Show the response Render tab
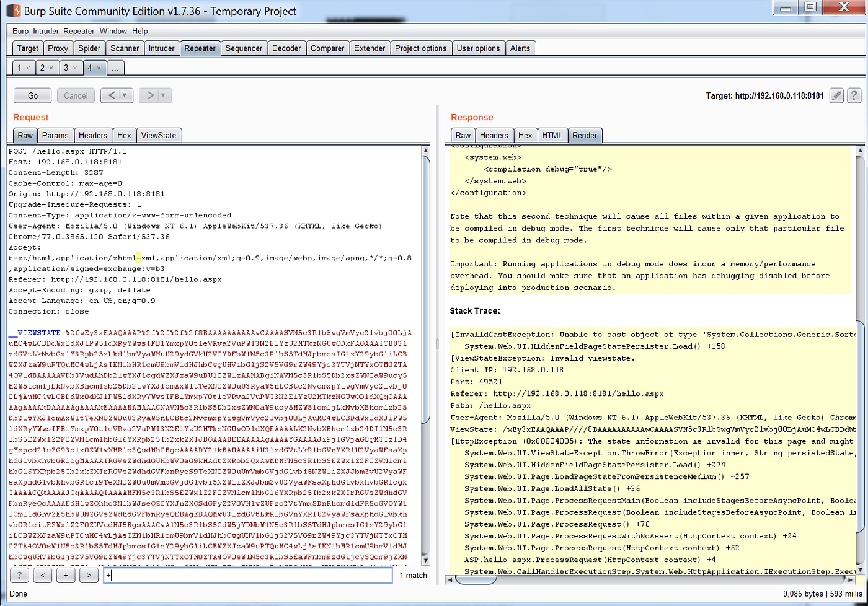The image size is (868, 606). pos(585,135)
